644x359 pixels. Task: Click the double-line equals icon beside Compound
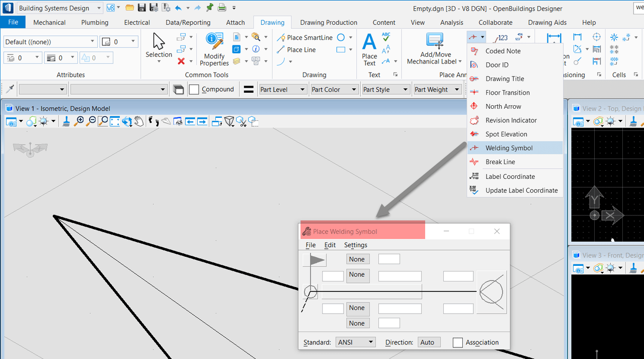coord(248,90)
